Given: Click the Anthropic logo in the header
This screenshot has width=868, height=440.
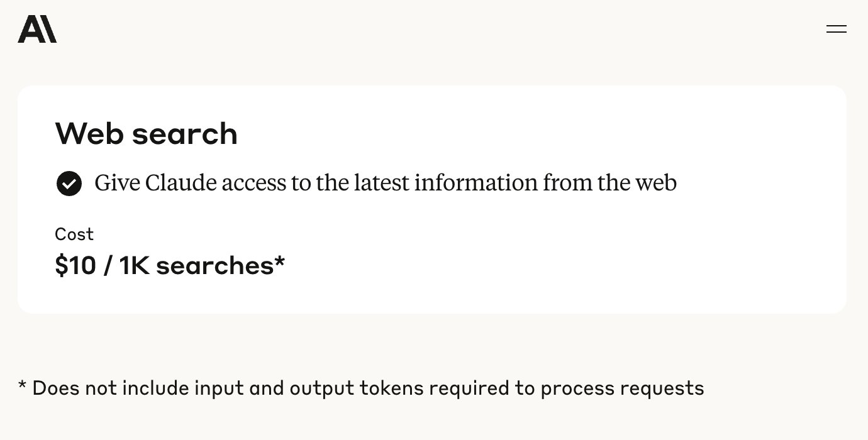Looking at the screenshot, I should 37,29.
